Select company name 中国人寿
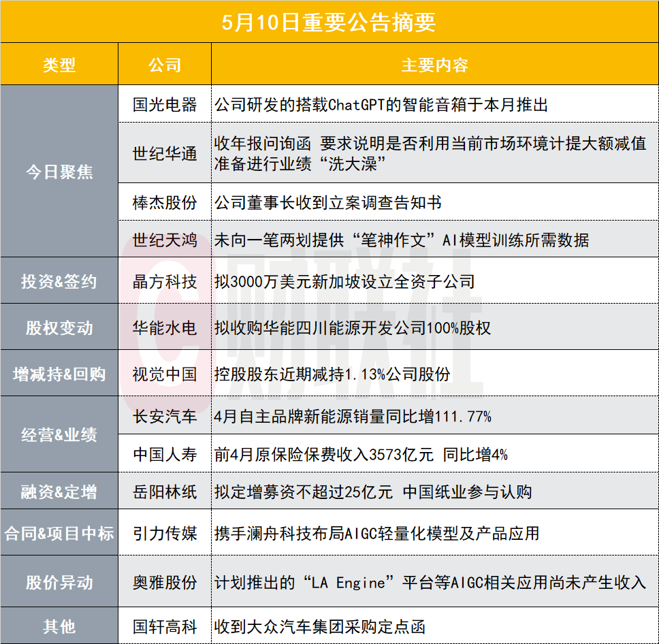Screen dimensions: 659x644 click(165, 454)
